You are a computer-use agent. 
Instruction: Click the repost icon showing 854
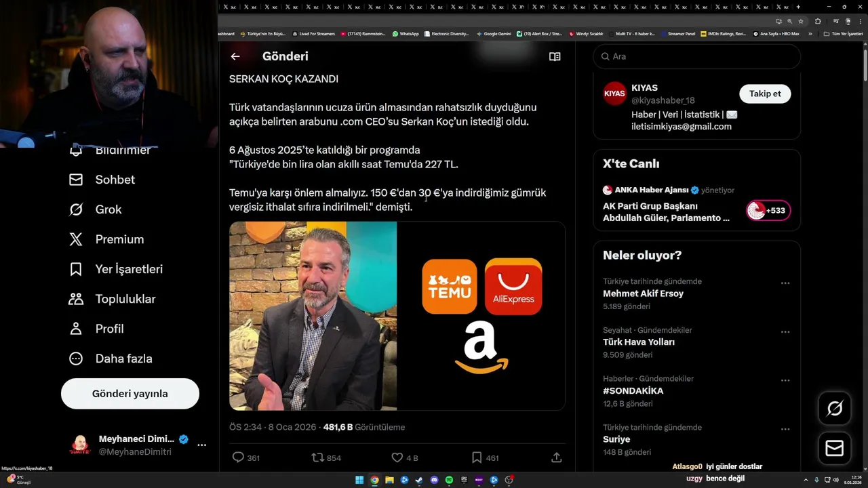point(317,457)
